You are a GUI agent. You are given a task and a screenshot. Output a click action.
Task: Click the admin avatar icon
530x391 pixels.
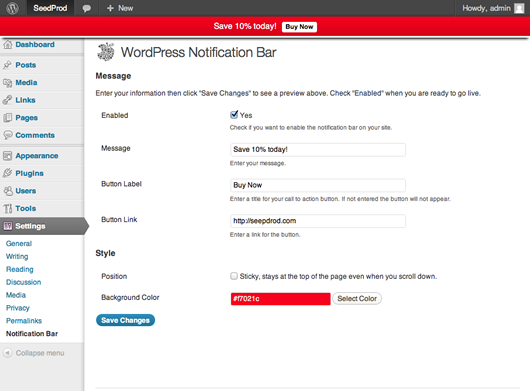[519, 8]
